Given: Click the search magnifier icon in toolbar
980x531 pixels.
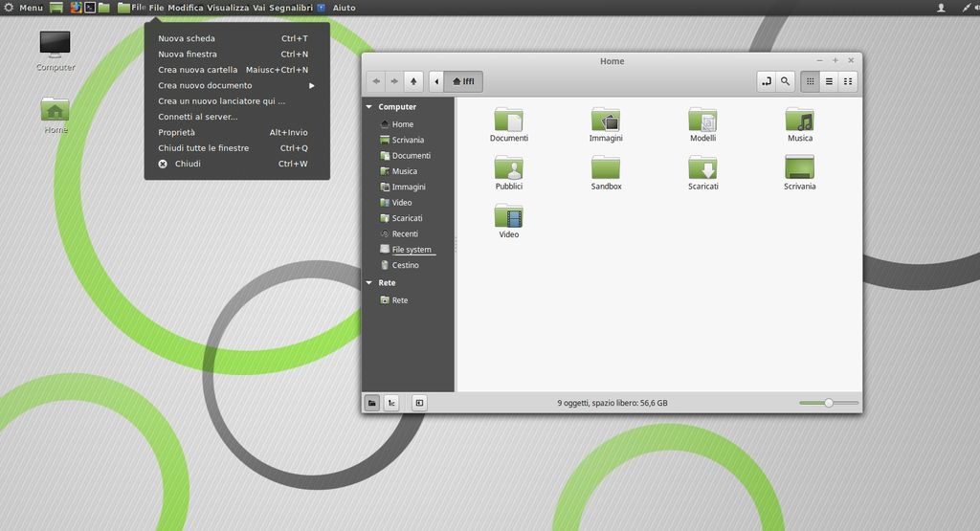Looking at the screenshot, I should (x=785, y=81).
